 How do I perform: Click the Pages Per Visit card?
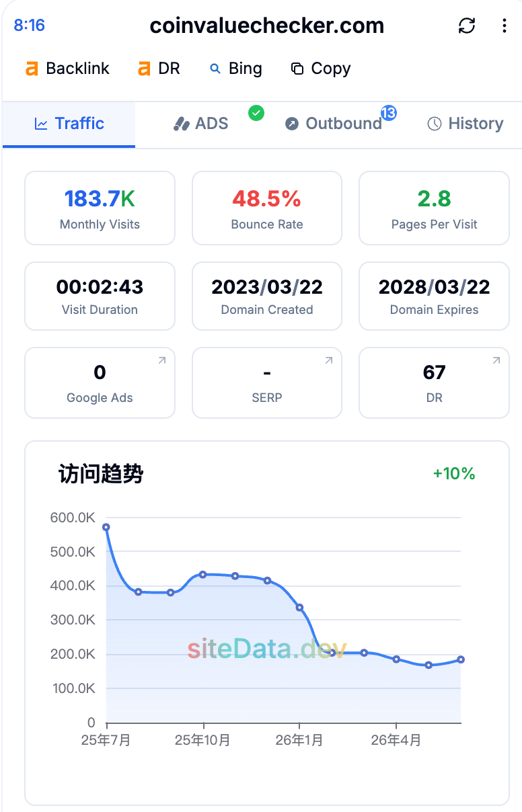pos(434,208)
